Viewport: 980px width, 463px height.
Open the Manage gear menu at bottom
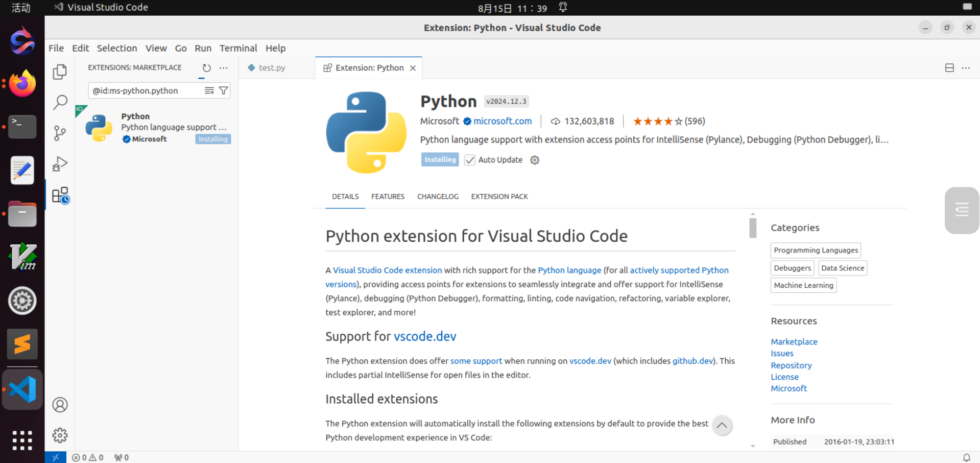click(x=60, y=435)
